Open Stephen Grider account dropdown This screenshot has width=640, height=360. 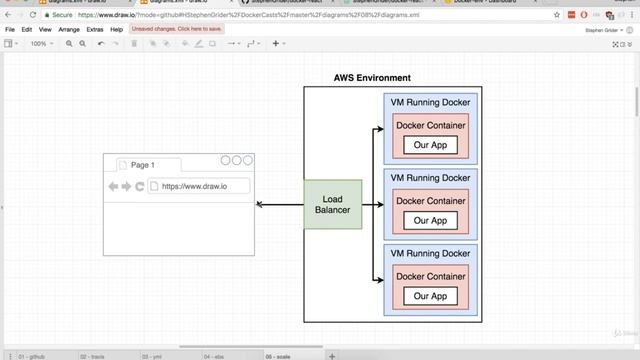[604, 30]
